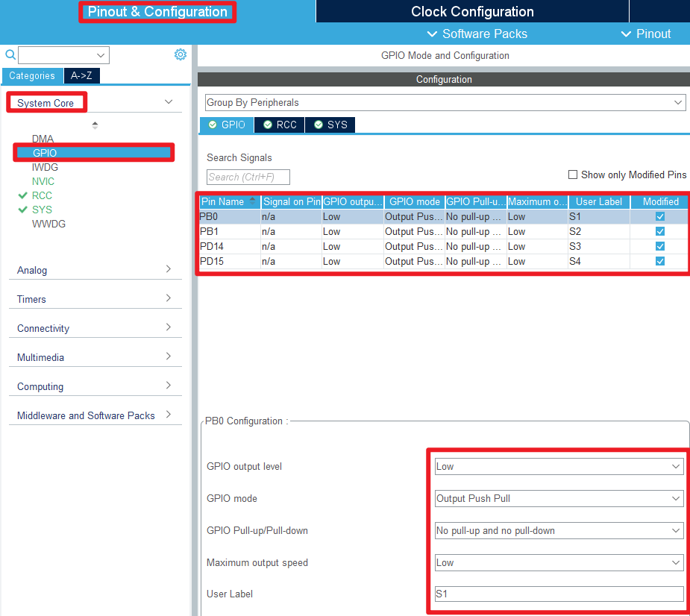
Task: Expand the Analog category
Action: [x=169, y=268]
